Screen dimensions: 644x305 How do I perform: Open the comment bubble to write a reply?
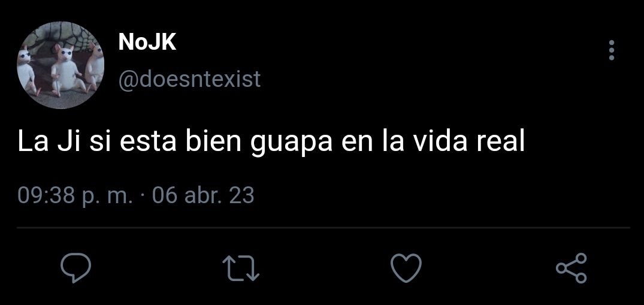pos(75,268)
